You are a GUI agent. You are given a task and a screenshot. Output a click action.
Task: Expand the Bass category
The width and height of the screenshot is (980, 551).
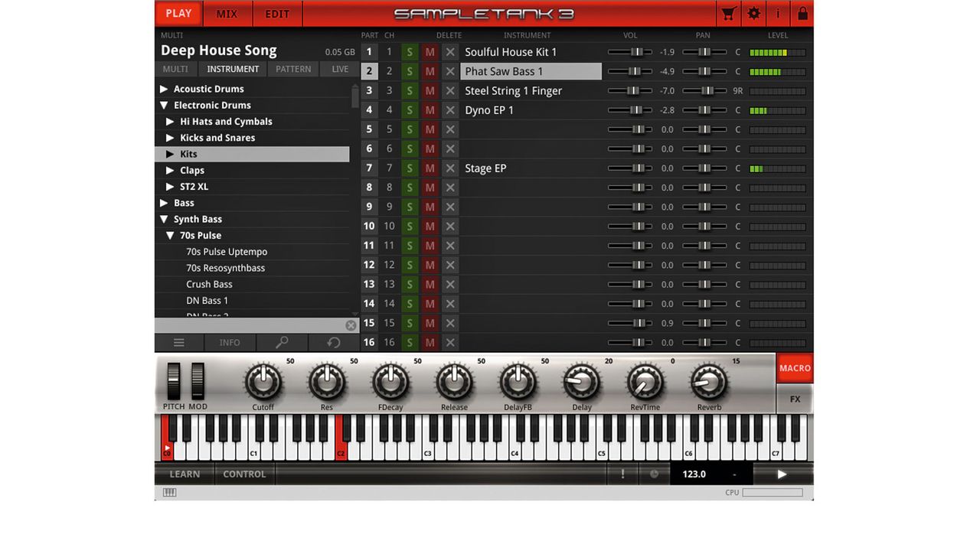tap(164, 203)
